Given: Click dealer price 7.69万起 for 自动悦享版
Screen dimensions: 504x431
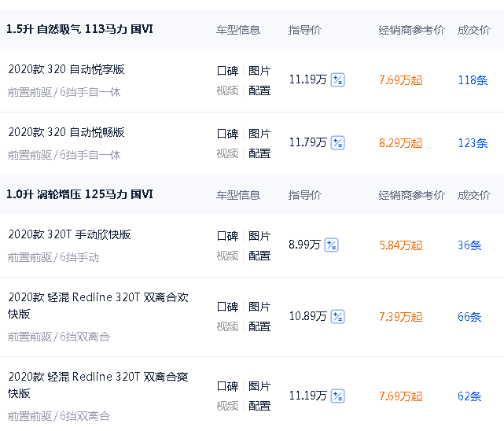Looking at the screenshot, I should pos(400,80).
